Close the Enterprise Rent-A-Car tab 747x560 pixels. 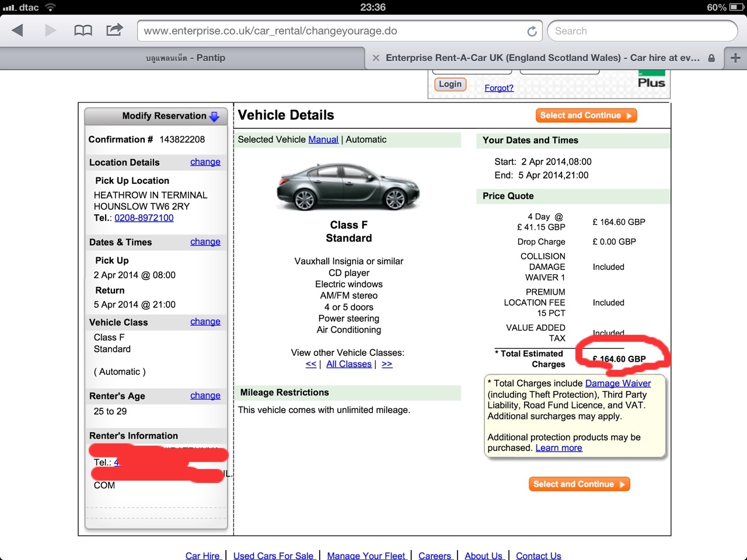376,58
